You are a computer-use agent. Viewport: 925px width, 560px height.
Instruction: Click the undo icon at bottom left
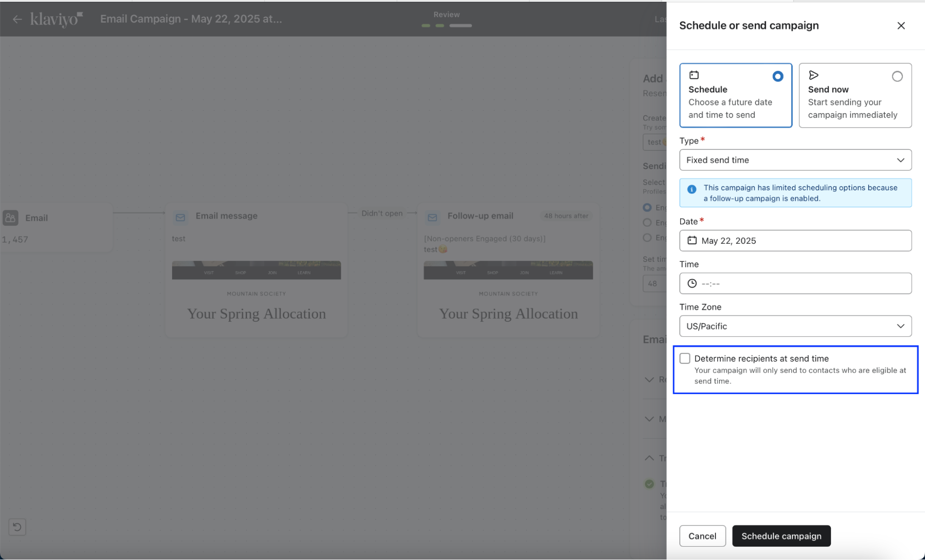click(x=17, y=527)
